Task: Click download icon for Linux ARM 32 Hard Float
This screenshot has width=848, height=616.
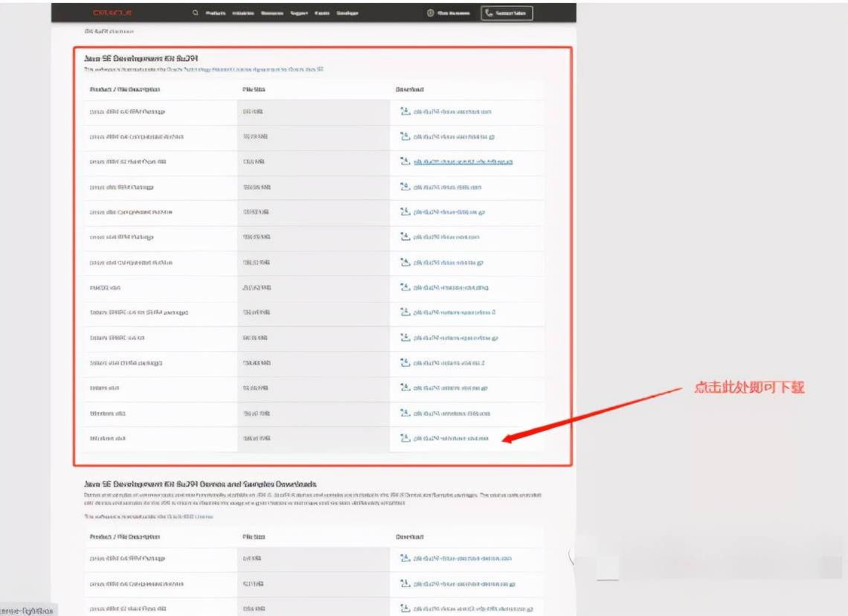Action: [405, 161]
